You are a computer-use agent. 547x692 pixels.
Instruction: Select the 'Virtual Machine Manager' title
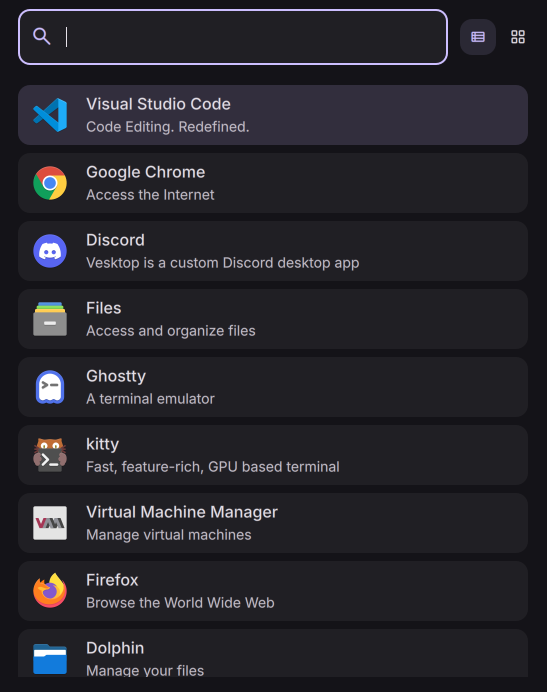click(182, 512)
